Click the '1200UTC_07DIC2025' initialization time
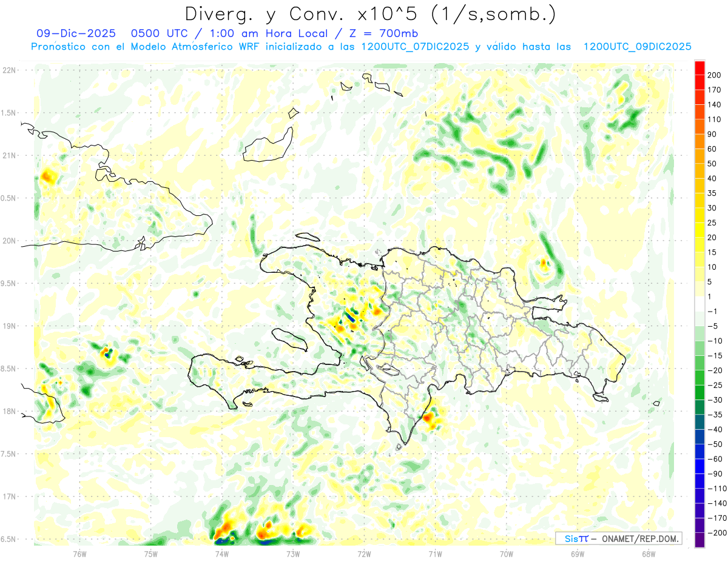 [415, 46]
